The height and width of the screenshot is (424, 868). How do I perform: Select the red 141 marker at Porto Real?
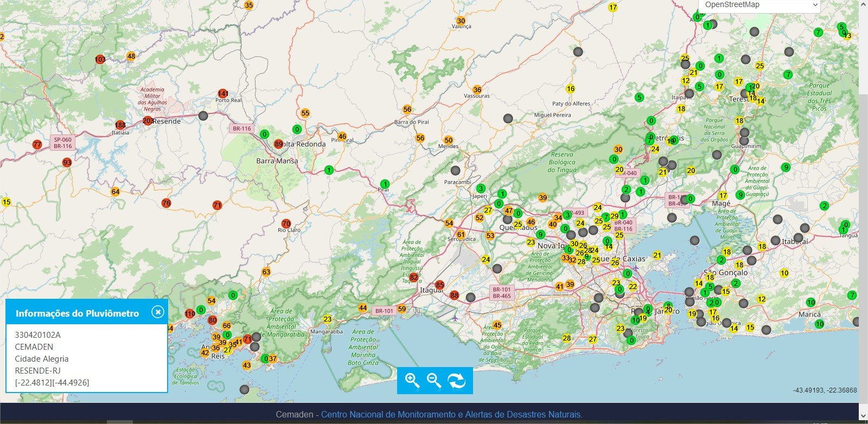[x=223, y=94]
